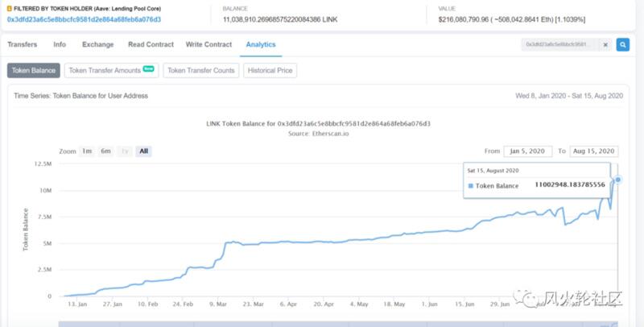
Task: Select the Analytics tab
Action: (261, 44)
